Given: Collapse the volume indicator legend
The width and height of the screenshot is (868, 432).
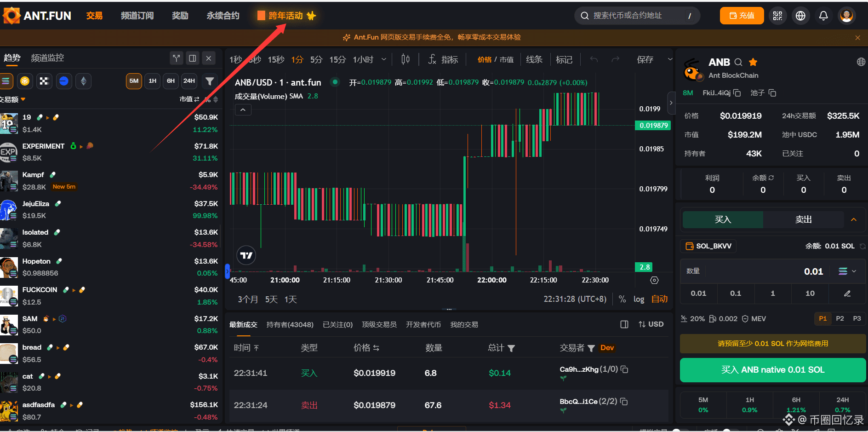Looking at the screenshot, I should click(243, 109).
